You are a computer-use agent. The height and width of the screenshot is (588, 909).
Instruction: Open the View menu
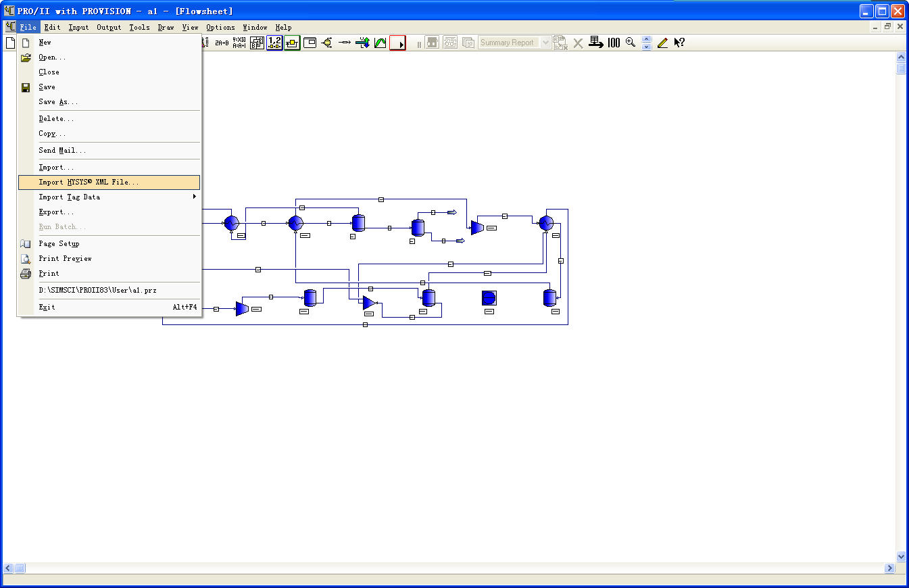[190, 28]
